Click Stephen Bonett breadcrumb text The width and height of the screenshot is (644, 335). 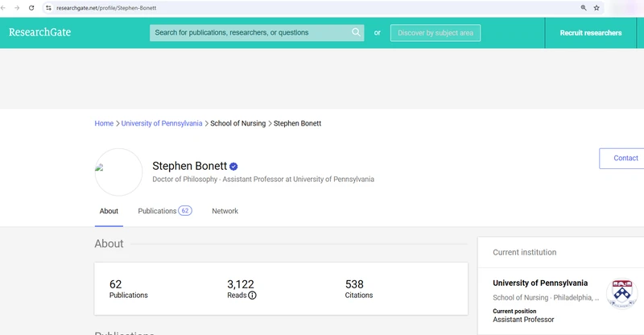tap(297, 123)
